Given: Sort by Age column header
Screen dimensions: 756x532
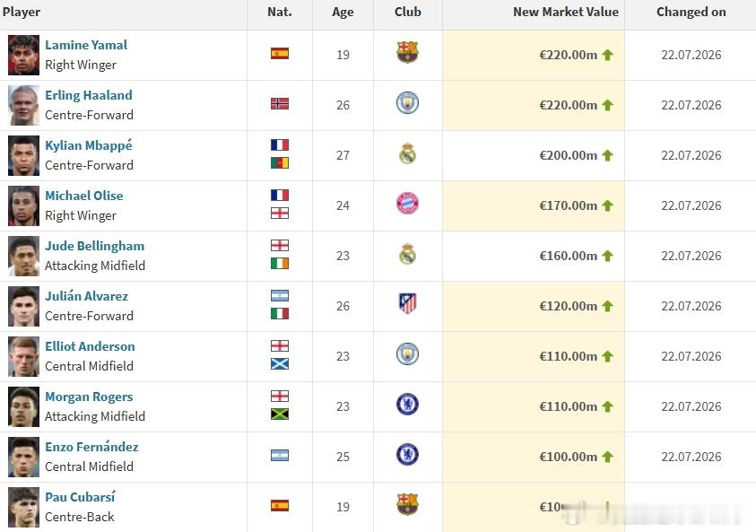Looking at the screenshot, I should tap(343, 12).
